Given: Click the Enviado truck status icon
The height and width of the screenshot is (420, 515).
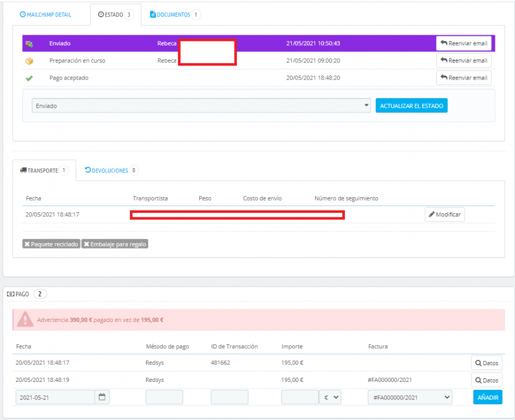Looking at the screenshot, I should pos(29,43).
